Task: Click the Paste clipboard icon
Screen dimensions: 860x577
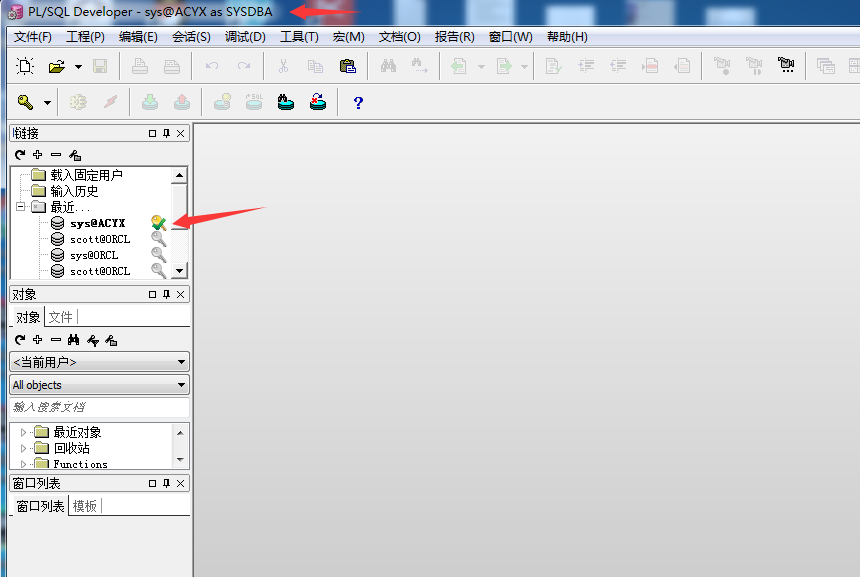Action: coord(348,66)
